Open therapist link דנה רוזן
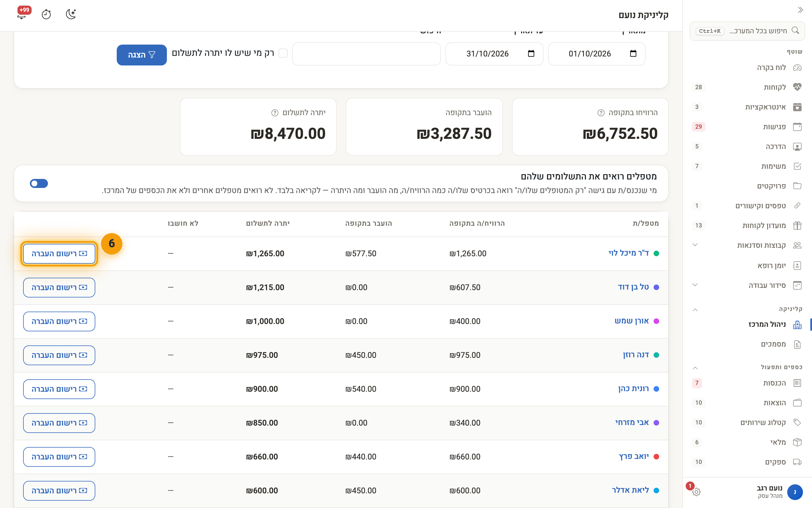This screenshot has width=812, height=508. [x=636, y=355]
